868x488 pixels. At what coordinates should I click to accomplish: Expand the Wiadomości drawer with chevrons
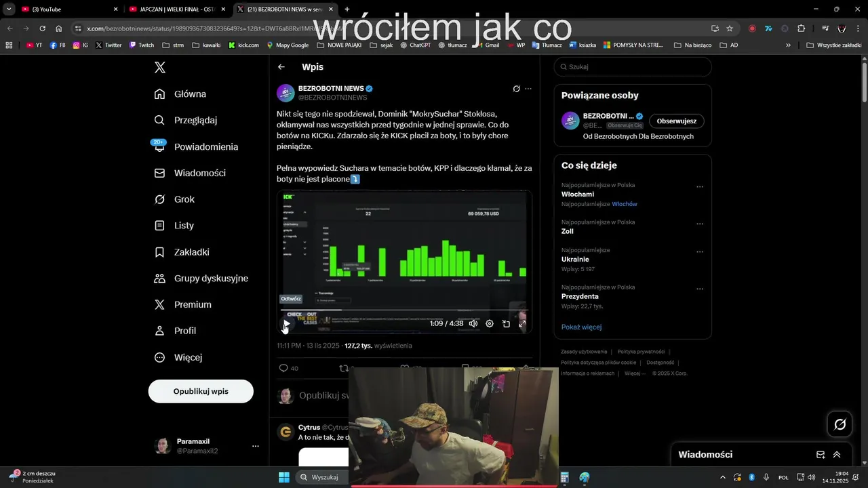837,455
